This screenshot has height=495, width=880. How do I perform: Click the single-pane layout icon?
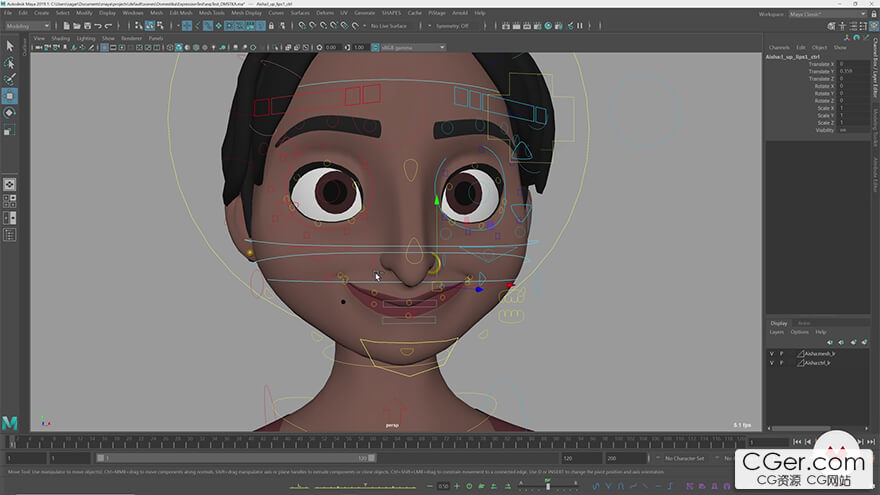point(10,184)
